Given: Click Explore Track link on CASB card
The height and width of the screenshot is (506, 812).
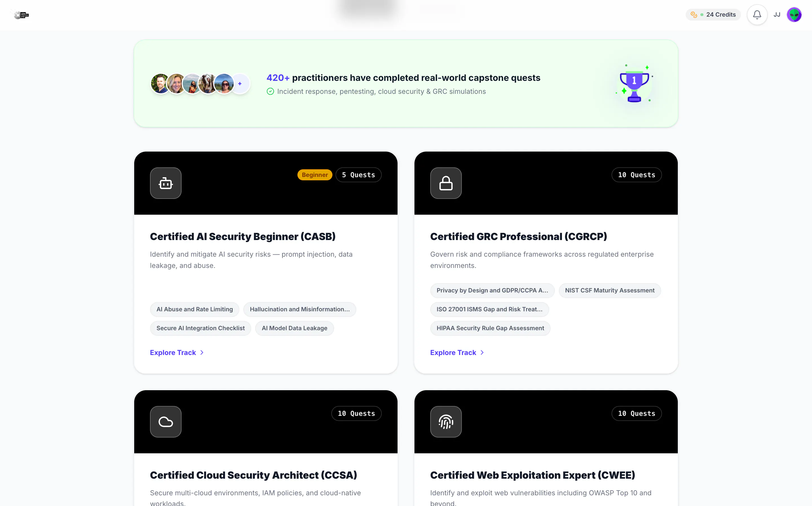Looking at the screenshot, I should [x=177, y=352].
